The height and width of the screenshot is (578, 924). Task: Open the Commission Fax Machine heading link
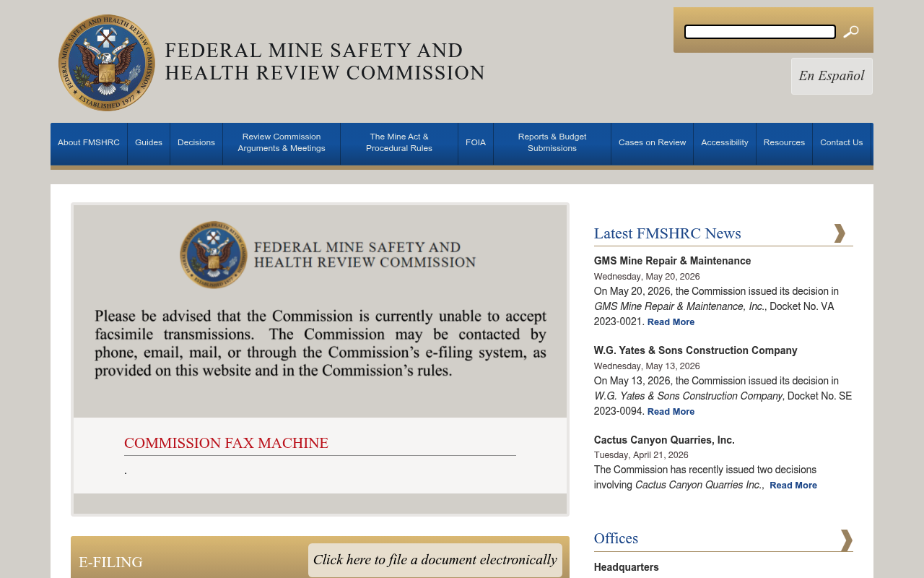[x=226, y=443]
